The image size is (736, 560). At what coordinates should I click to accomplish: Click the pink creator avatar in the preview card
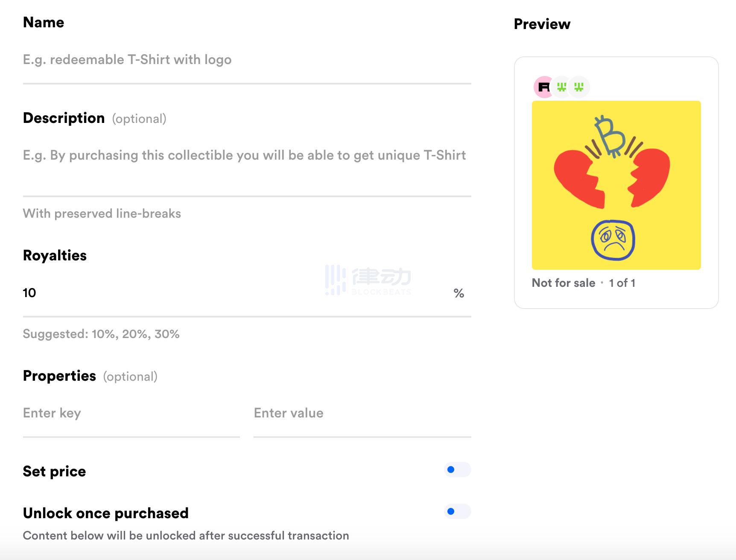(x=544, y=87)
